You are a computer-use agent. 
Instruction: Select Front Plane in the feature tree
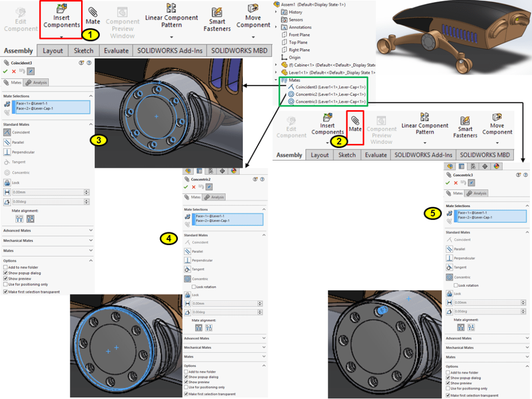299,35
